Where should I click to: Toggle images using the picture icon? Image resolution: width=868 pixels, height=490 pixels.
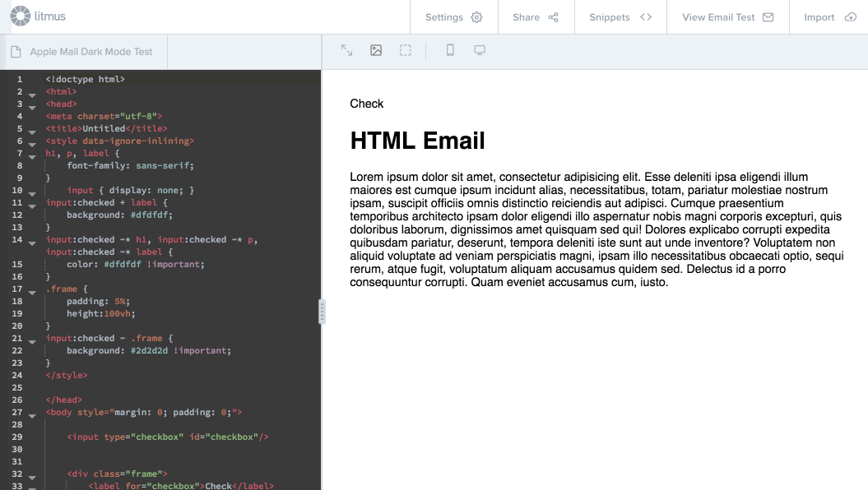coord(376,50)
